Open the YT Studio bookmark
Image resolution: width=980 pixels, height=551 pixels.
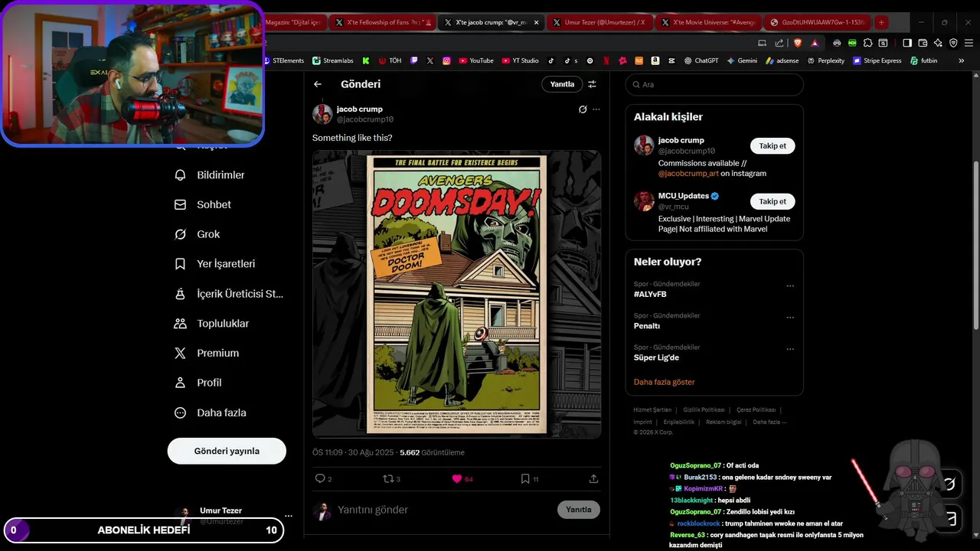[520, 60]
